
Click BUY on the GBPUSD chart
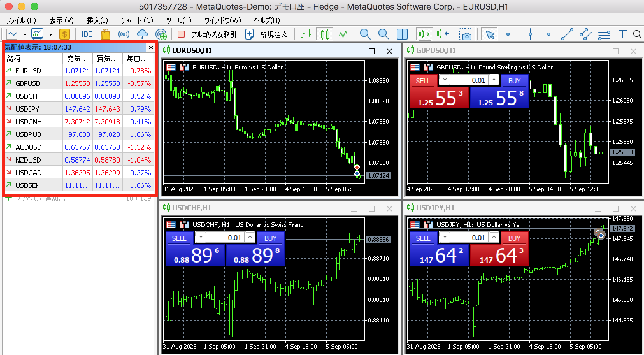(x=514, y=81)
